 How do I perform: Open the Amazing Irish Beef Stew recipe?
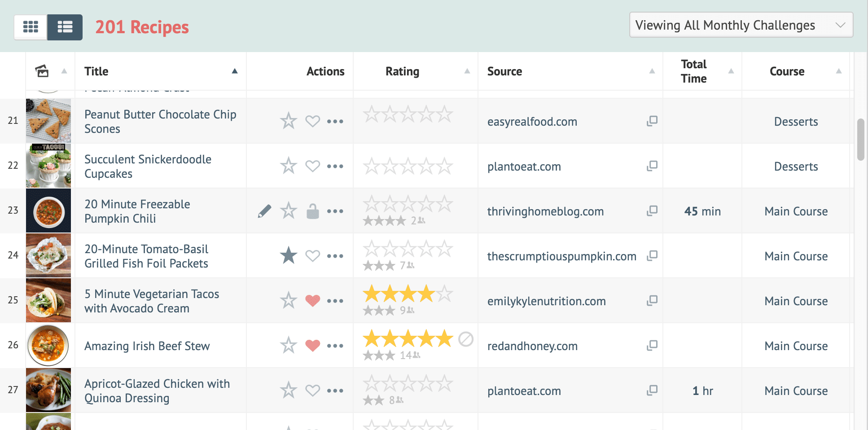tap(147, 346)
